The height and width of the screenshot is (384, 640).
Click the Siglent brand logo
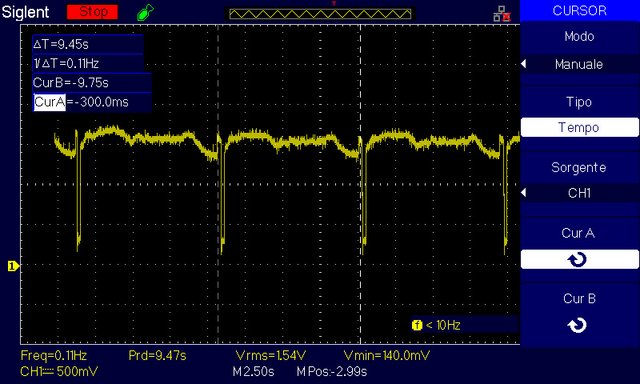[25, 12]
